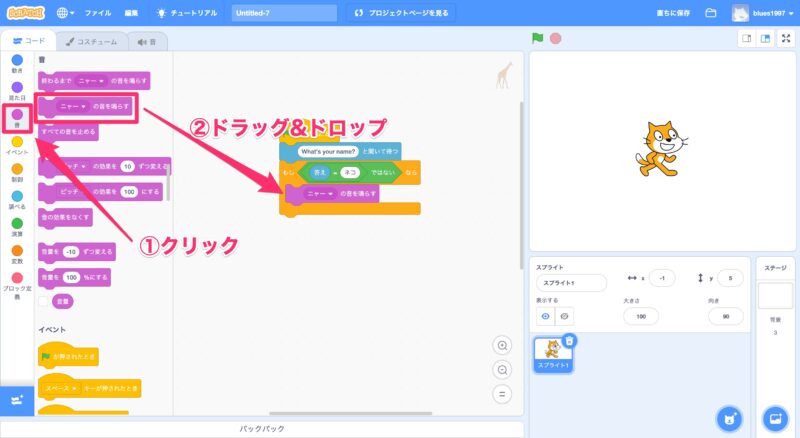Select the purple 見た目 category circle

tap(17, 88)
